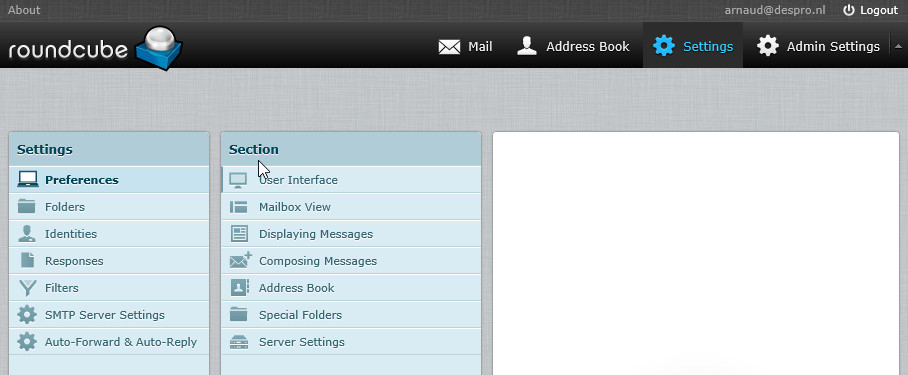Choose the Special Folders section
The image size is (908, 375).
(351, 315)
